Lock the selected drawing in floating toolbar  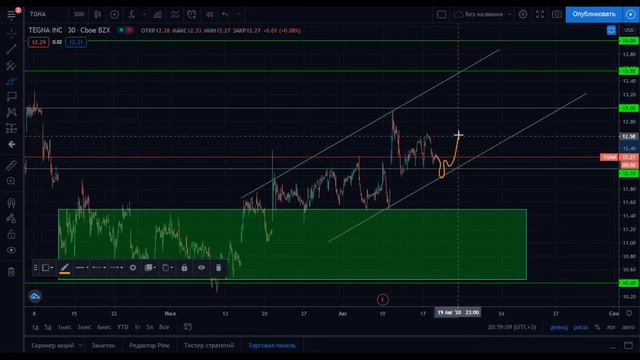click(184, 268)
